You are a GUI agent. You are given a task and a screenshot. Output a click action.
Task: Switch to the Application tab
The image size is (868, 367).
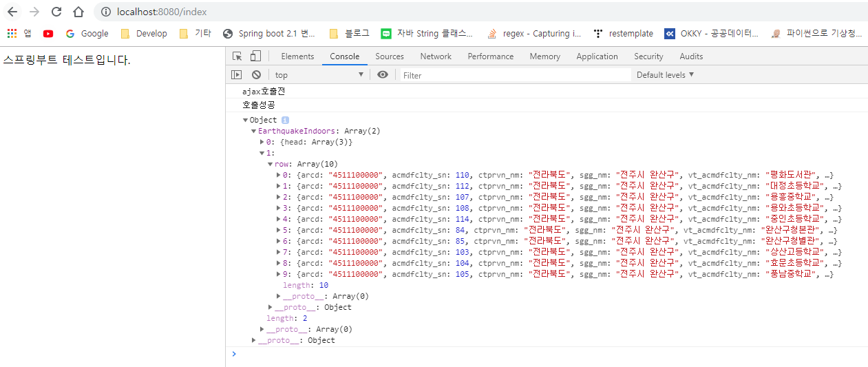pos(597,56)
